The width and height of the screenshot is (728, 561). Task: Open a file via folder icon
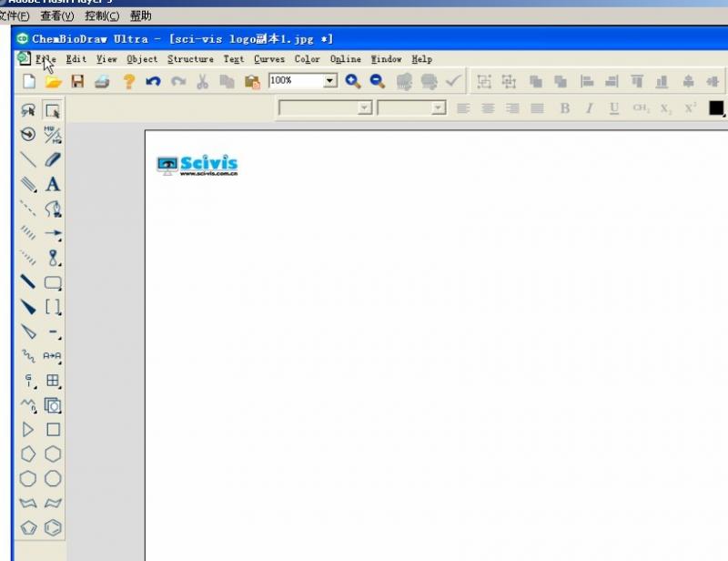pos(54,82)
